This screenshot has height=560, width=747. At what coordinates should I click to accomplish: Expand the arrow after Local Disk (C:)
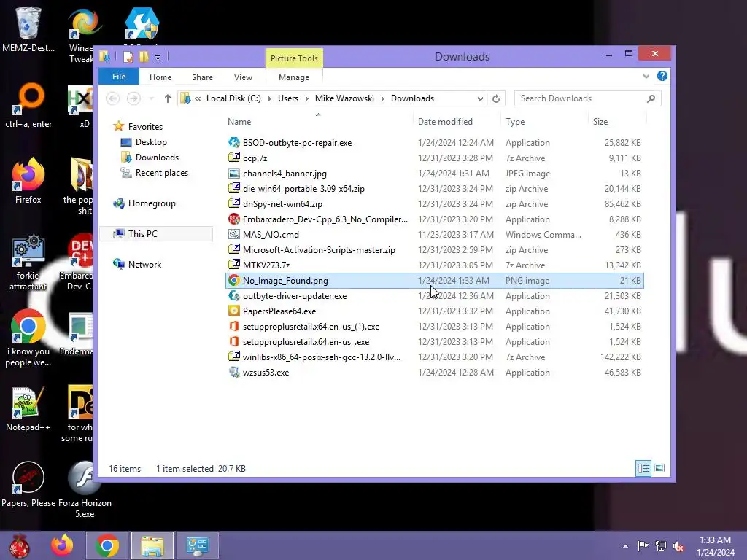coord(270,98)
